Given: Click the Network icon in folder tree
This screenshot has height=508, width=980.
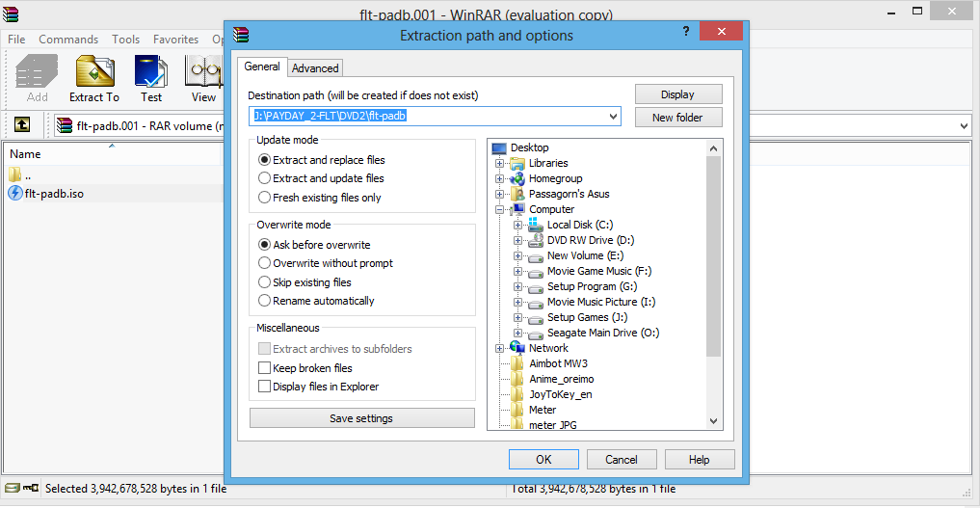Looking at the screenshot, I should point(516,348).
